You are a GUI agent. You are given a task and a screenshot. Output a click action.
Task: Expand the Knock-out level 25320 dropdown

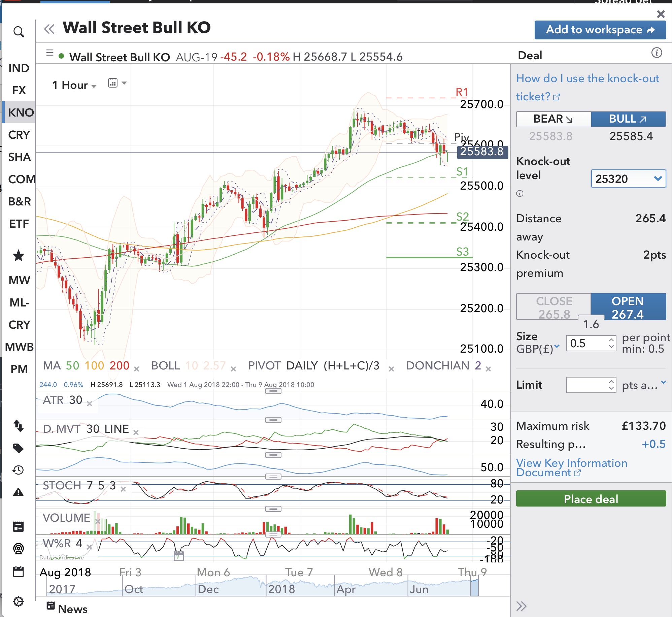[628, 178]
